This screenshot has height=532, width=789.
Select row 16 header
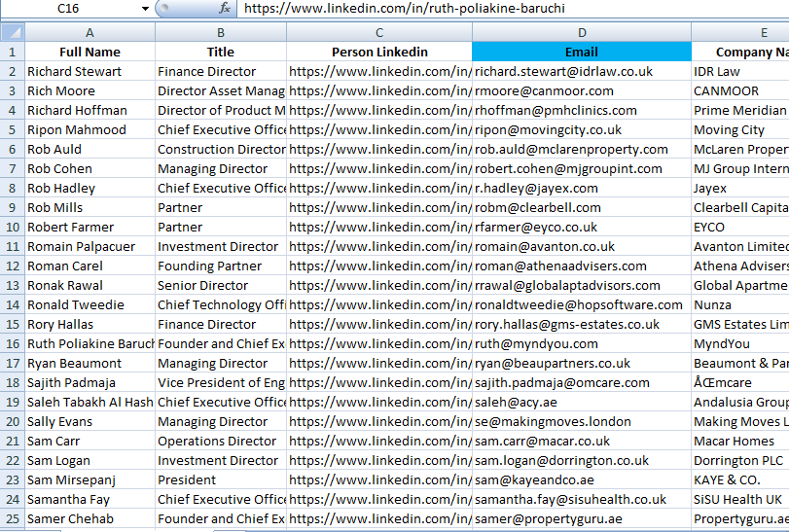13,344
